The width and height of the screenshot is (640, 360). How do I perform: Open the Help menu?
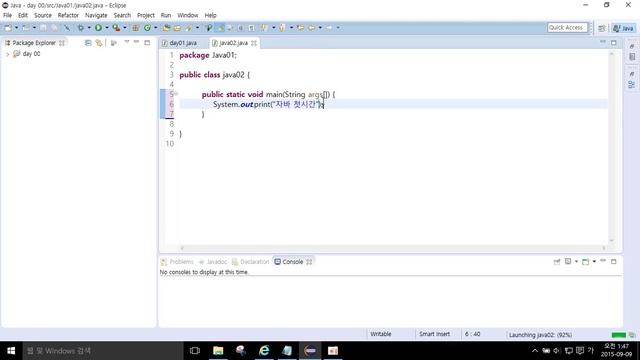[x=210, y=15]
